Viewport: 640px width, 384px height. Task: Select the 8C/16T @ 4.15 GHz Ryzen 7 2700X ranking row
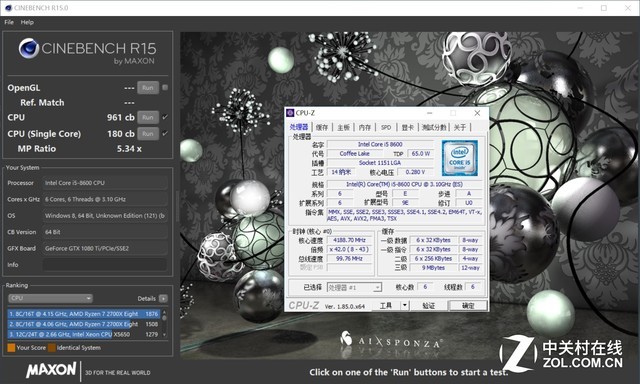point(84,314)
